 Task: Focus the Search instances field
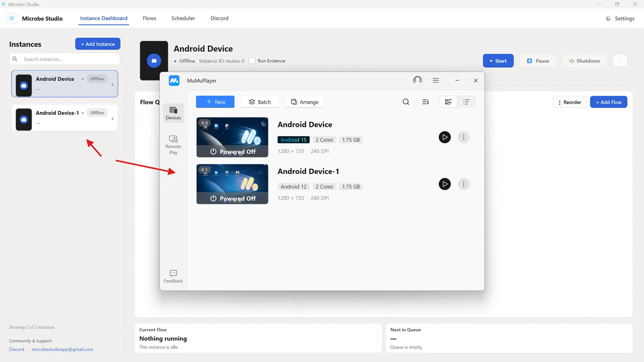click(x=65, y=59)
